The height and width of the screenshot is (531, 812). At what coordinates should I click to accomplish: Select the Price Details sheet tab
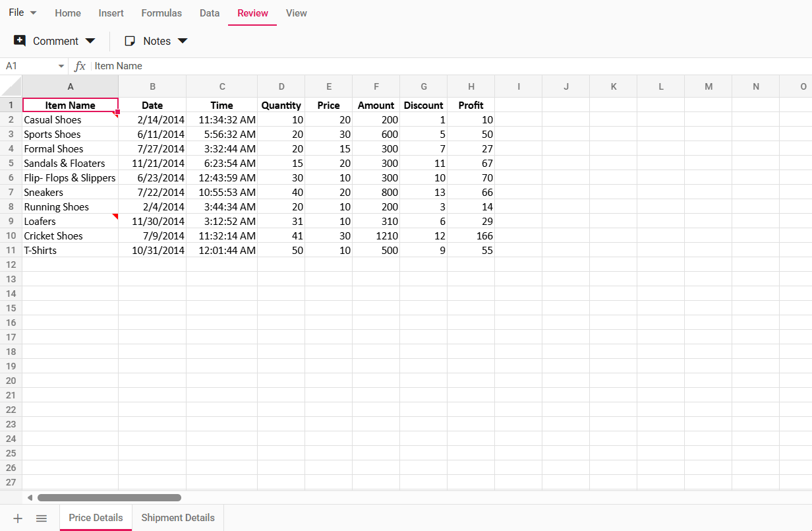[95, 517]
